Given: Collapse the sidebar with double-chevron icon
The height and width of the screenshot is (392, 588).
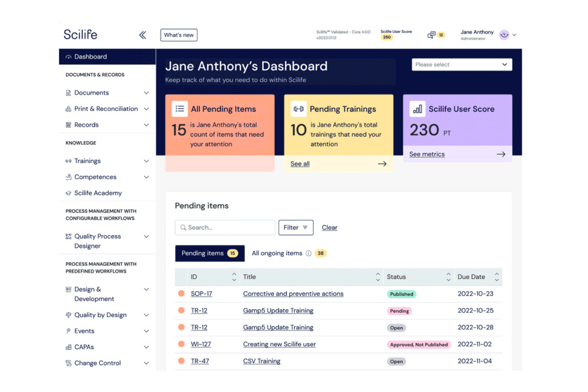Looking at the screenshot, I should (x=143, y=35).
